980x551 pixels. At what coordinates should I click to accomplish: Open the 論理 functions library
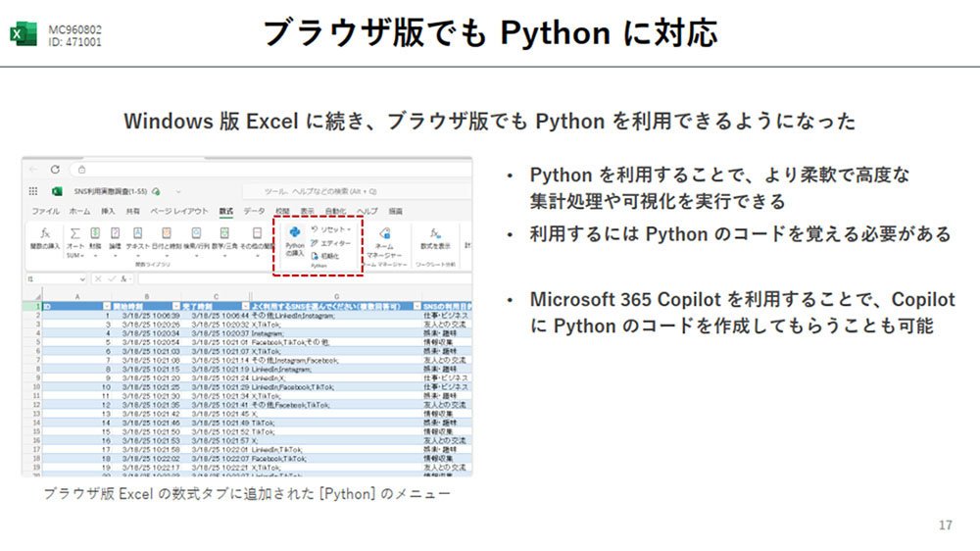pos(115,241)
